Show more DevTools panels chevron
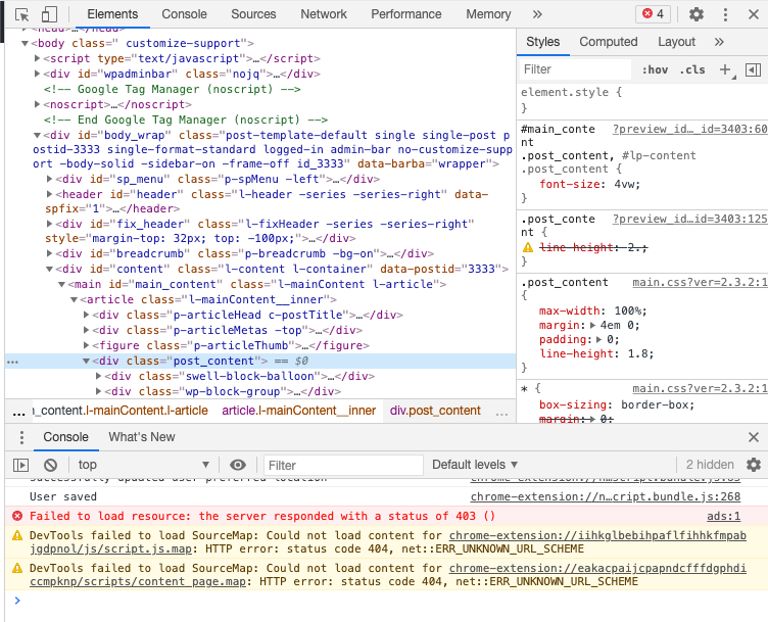The image size is (768, 622). coord(537,14)
